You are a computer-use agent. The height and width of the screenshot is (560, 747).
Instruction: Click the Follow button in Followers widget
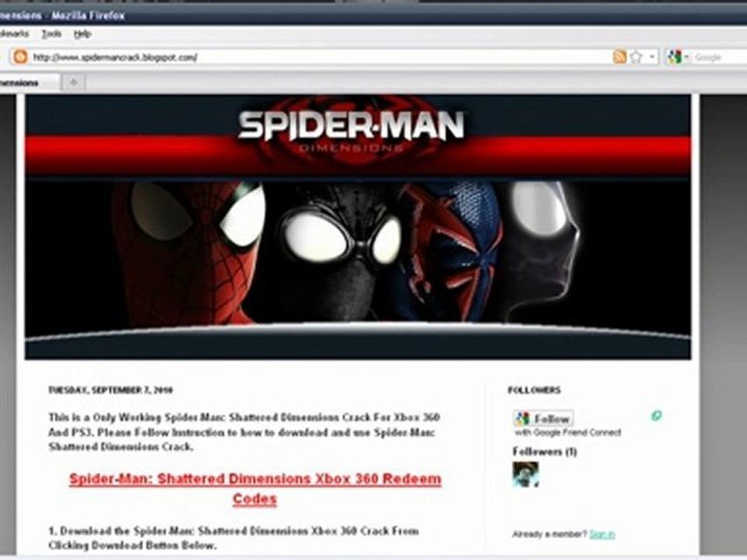tap(543, 419)
